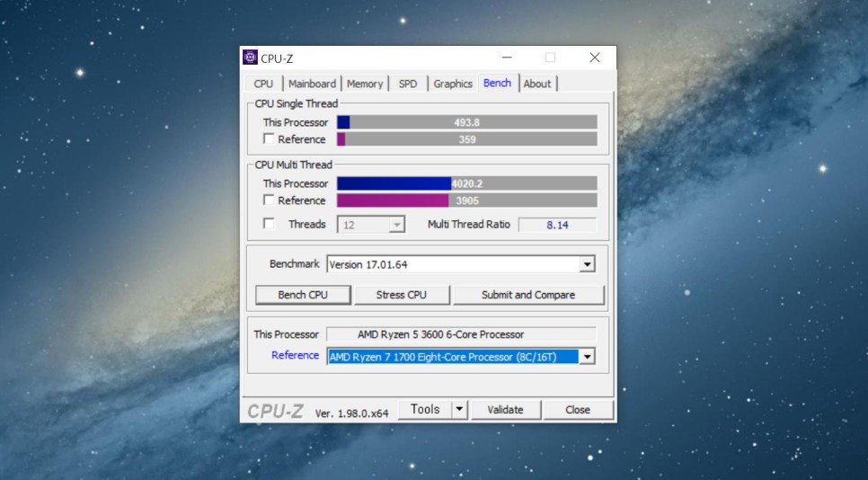This screenshot has width=868, height=480.
Task: Open the Tools dropdown arrow
Action: [459, 410]
